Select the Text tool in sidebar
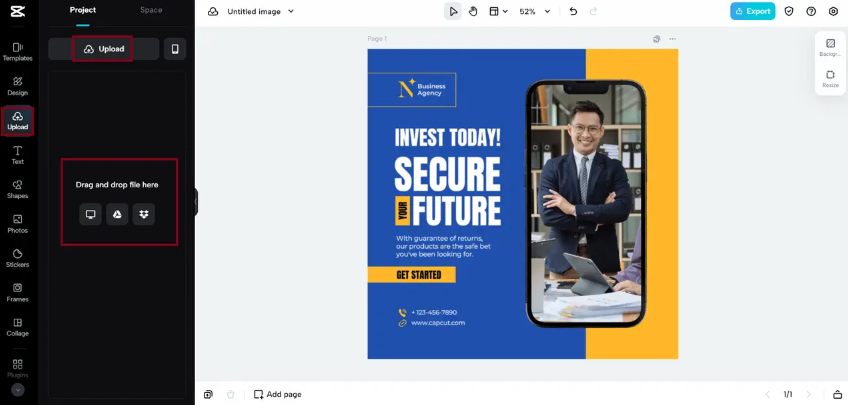 (x=17, y=155)
